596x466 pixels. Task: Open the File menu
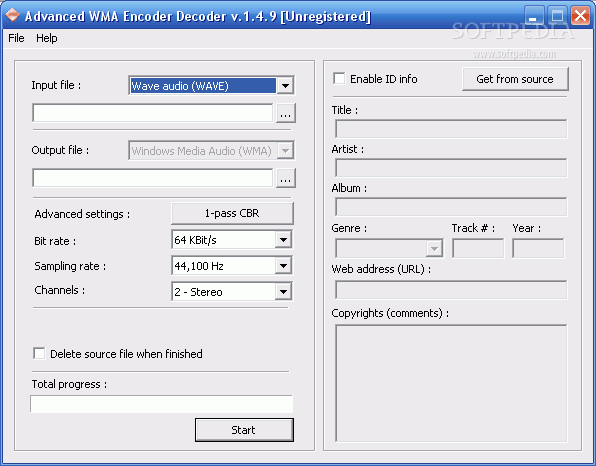pyautogui.click(x=16, y=38)
